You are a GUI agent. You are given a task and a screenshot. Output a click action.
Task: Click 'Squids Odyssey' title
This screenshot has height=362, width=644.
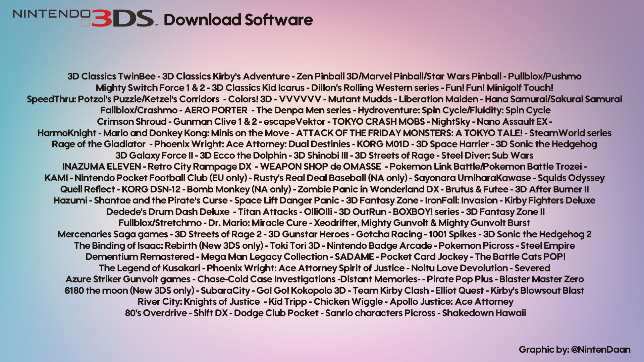[571, 178]
